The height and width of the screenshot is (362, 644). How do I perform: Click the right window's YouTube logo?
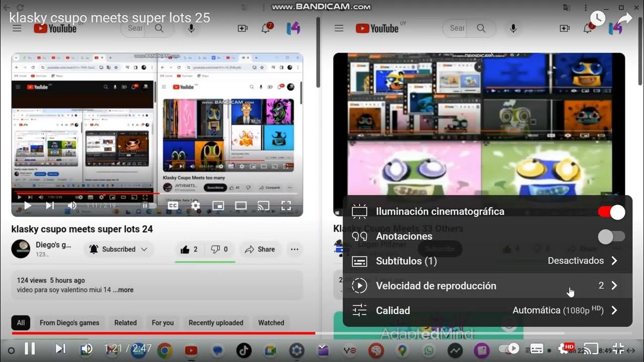click(x=377, y=29)
